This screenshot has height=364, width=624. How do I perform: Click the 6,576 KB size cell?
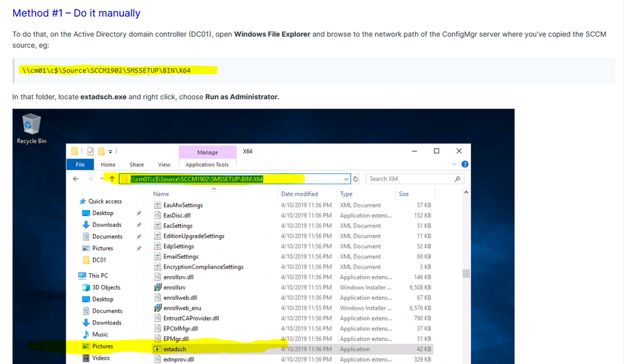pyautogui.click(x=420, y=308)
